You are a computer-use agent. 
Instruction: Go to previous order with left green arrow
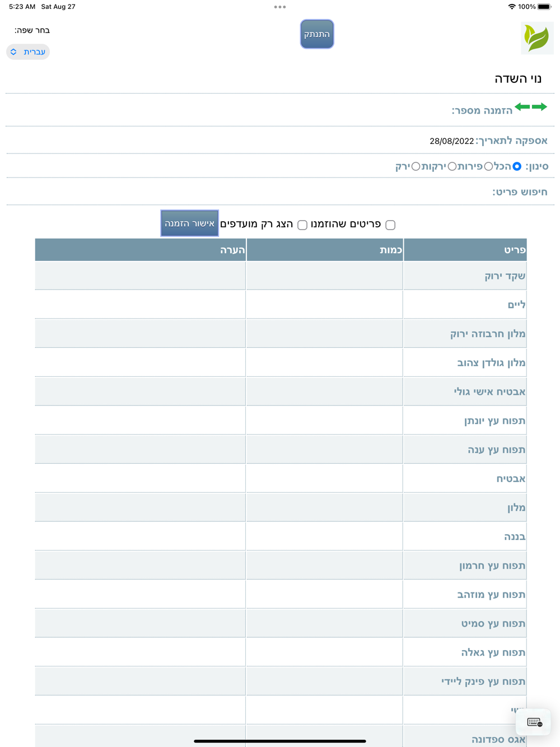pos(522,106)
